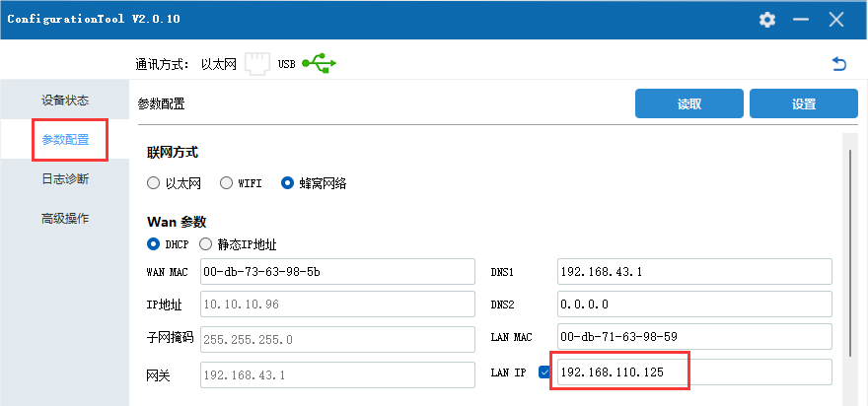Select 以太网 network mode radio button

(153, 183)
